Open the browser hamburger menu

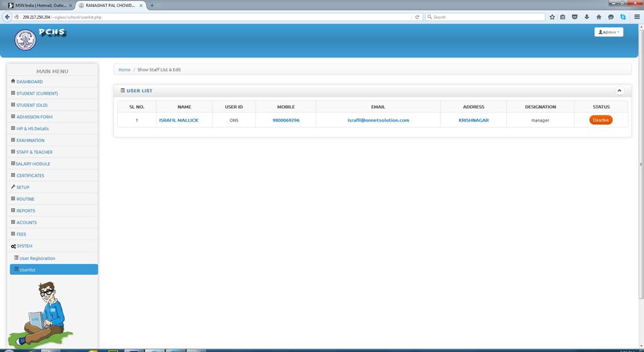tap(637, 17)
